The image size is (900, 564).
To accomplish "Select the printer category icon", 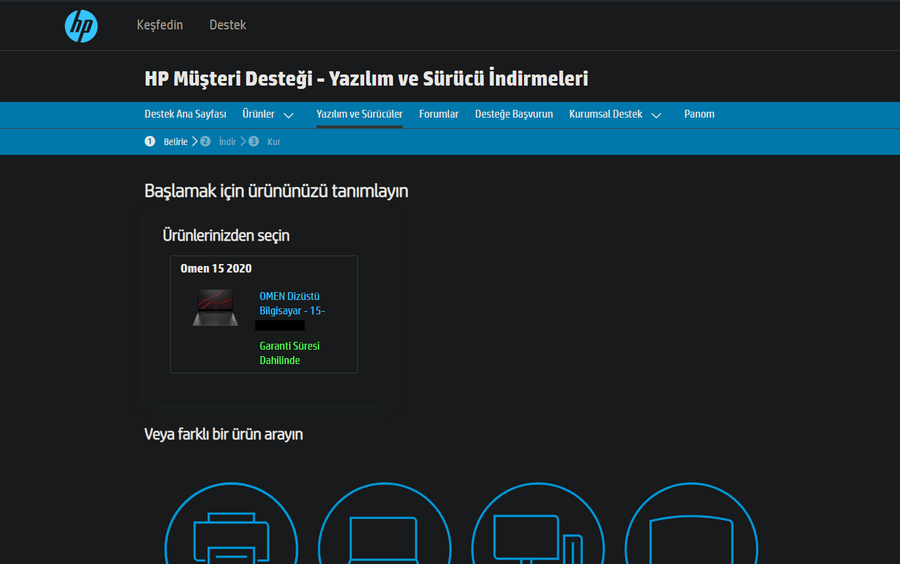I will (x=231, y=523).
